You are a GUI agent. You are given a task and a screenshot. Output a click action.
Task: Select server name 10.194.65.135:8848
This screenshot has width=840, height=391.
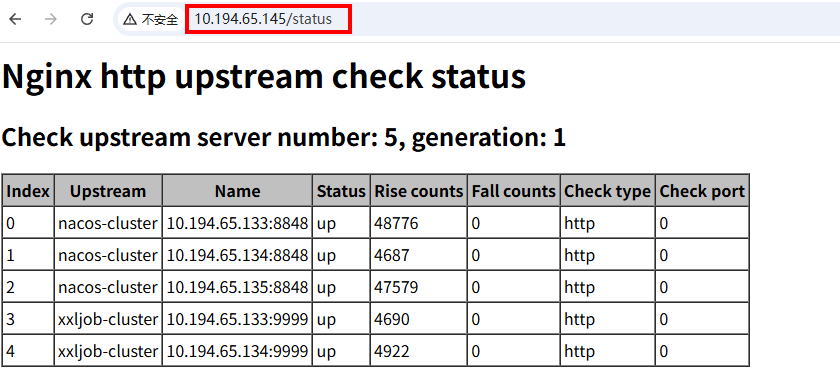click(x=237, y=287)
